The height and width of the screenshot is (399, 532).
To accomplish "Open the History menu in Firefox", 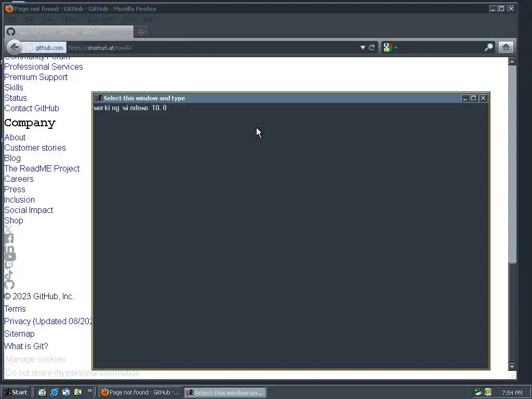I will pos(70,19).
